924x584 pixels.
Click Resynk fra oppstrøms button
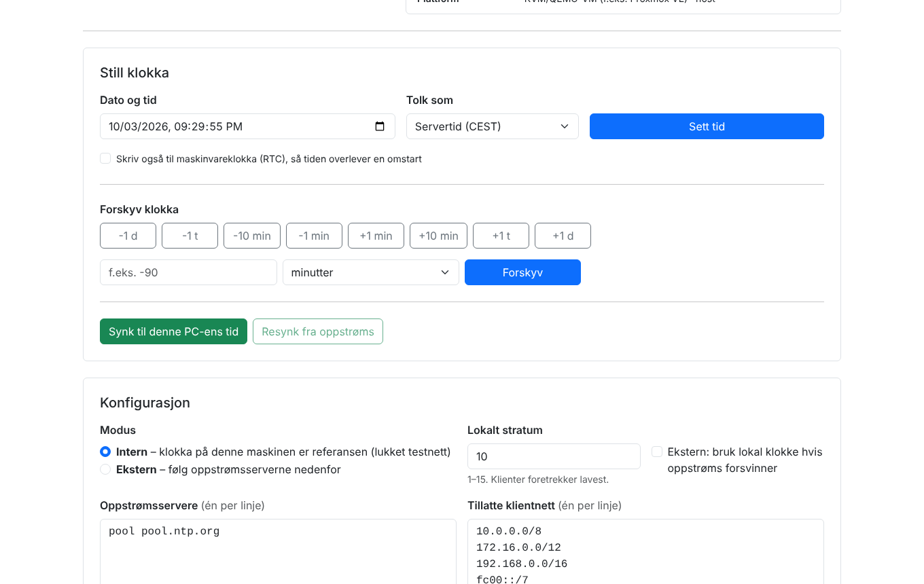coord(318,331)
